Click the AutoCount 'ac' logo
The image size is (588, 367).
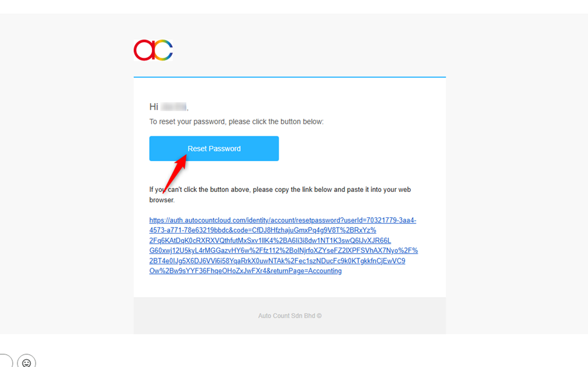(153, 50)
